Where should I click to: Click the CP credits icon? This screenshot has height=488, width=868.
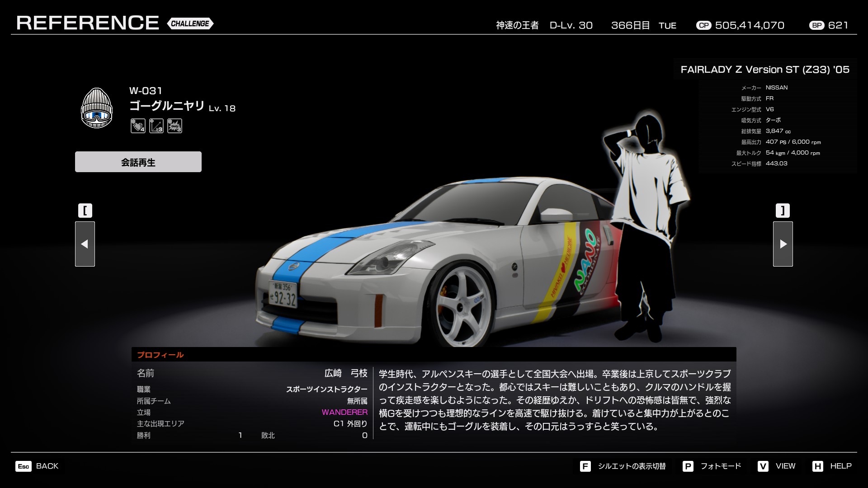click(x=703, y=25)
